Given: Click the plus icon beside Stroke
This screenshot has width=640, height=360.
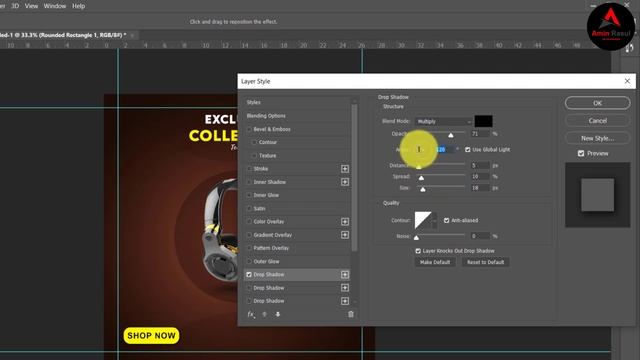Looking at the screenshot, I should [x=345, y=169].
